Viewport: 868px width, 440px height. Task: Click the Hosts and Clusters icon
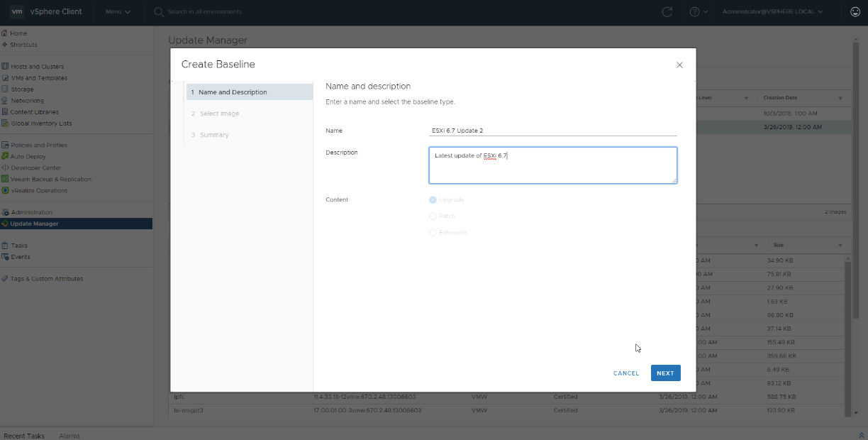5,67
